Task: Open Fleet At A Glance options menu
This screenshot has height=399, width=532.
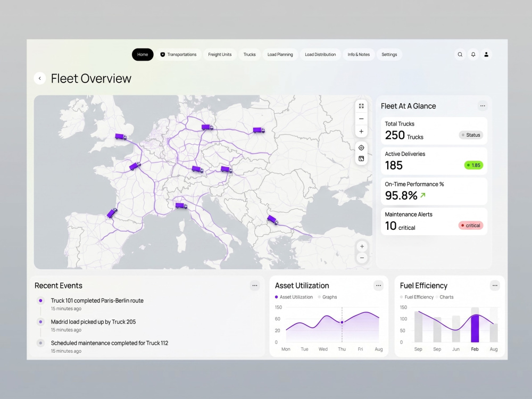Action: (483, 106)
